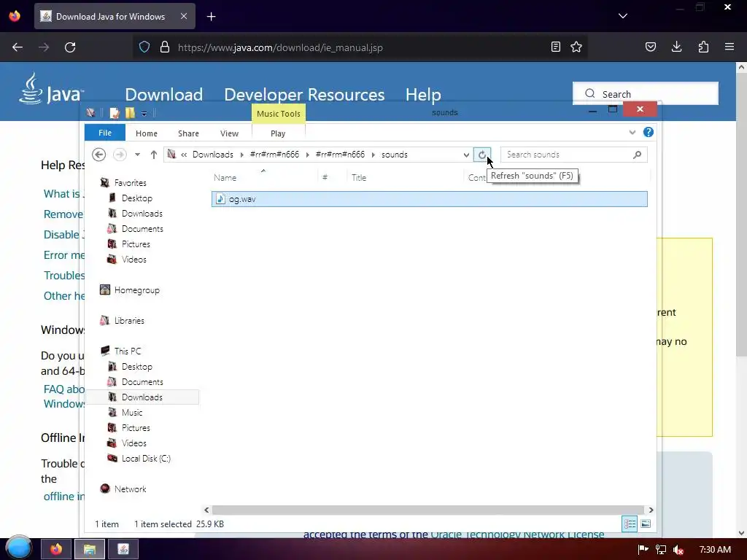
Task: Open Firefox extensions icon
Action: click(x=703, y=47)
